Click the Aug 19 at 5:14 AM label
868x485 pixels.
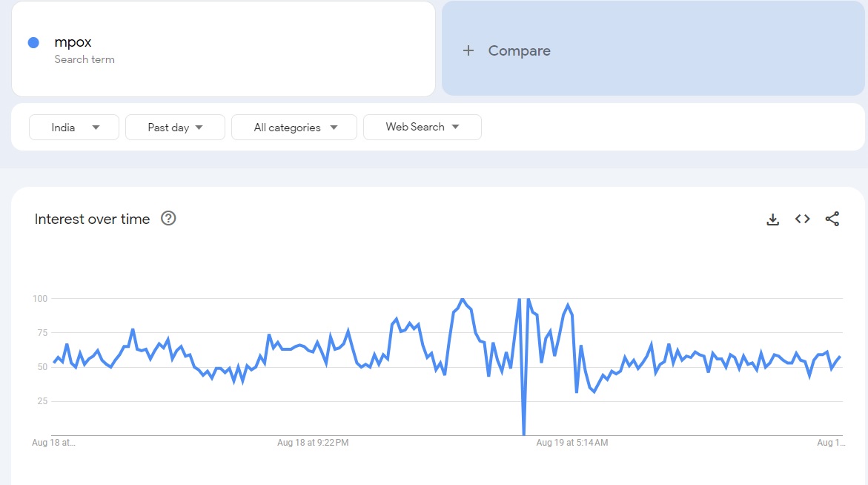572,443
